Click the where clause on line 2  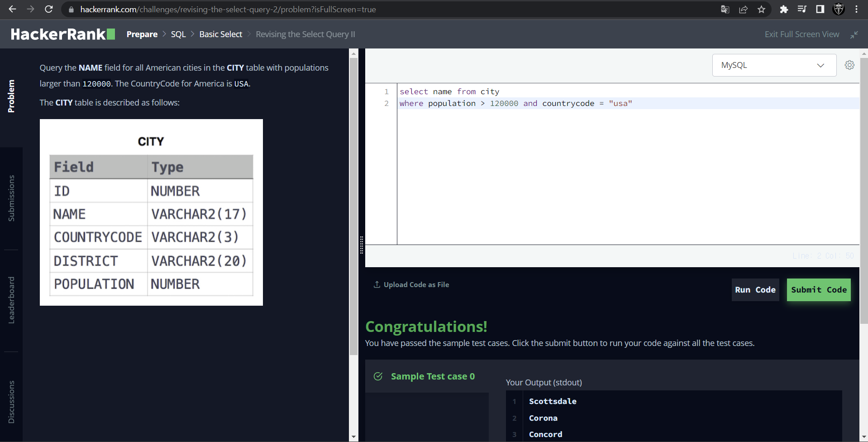tap(516, 103)
